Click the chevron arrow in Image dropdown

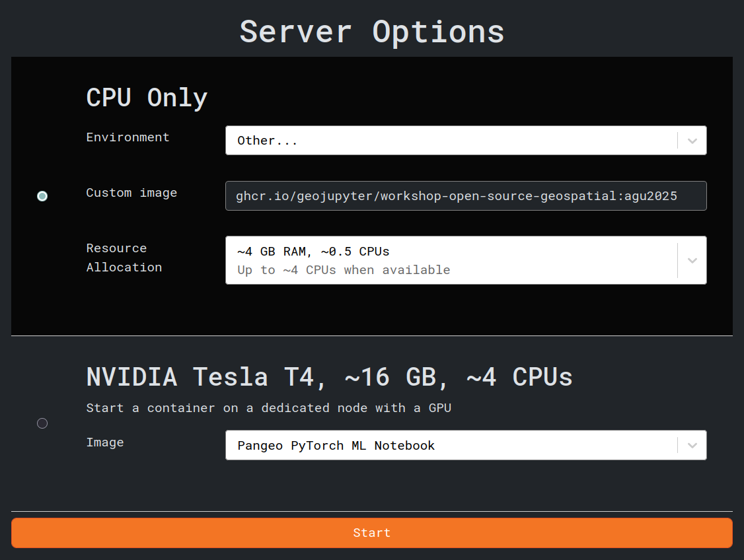click(692, 445)
